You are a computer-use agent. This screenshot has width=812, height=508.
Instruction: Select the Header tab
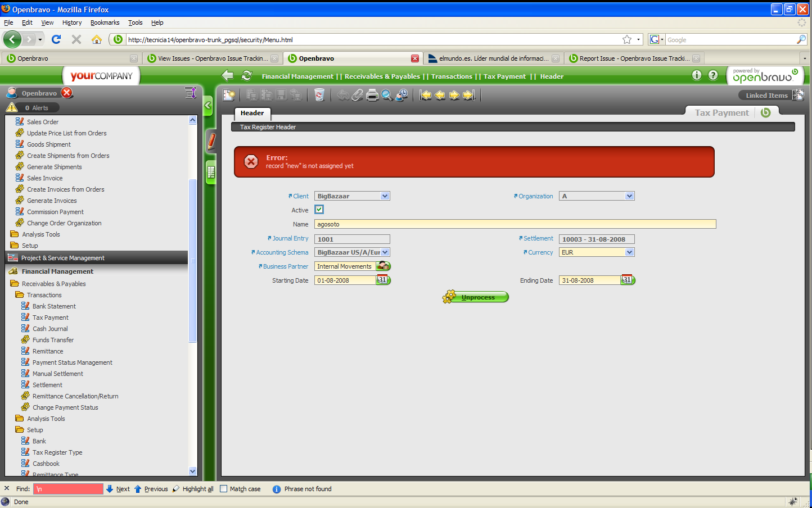(x=252, y=113)
